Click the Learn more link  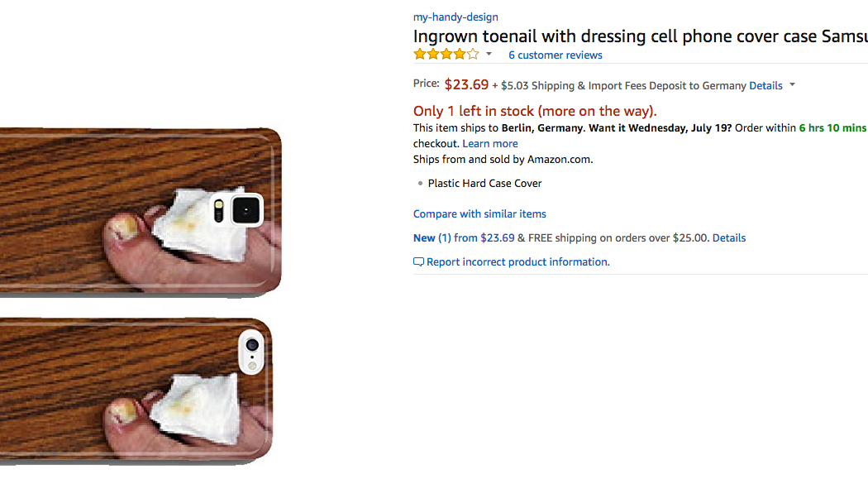[x=490, y=143]
